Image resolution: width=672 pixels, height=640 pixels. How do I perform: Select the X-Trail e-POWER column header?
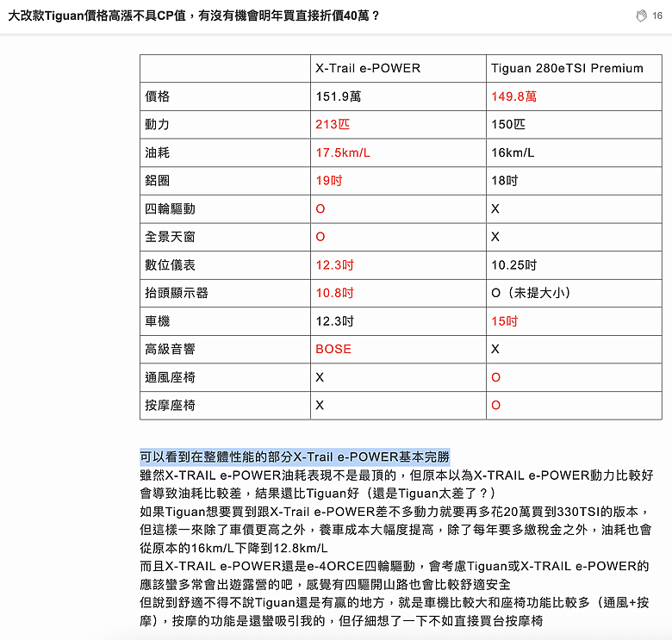368,69
